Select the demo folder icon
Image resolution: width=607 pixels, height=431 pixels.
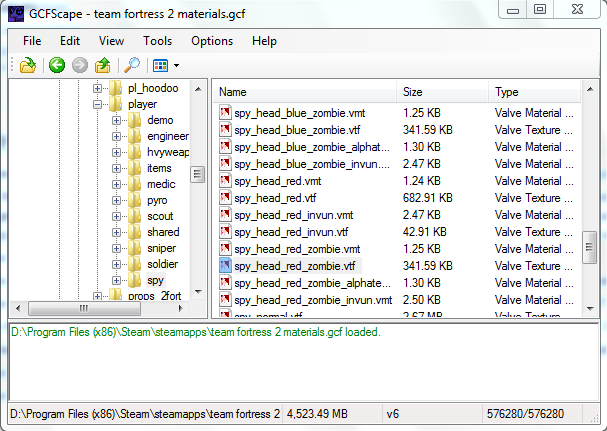[134, 120]
